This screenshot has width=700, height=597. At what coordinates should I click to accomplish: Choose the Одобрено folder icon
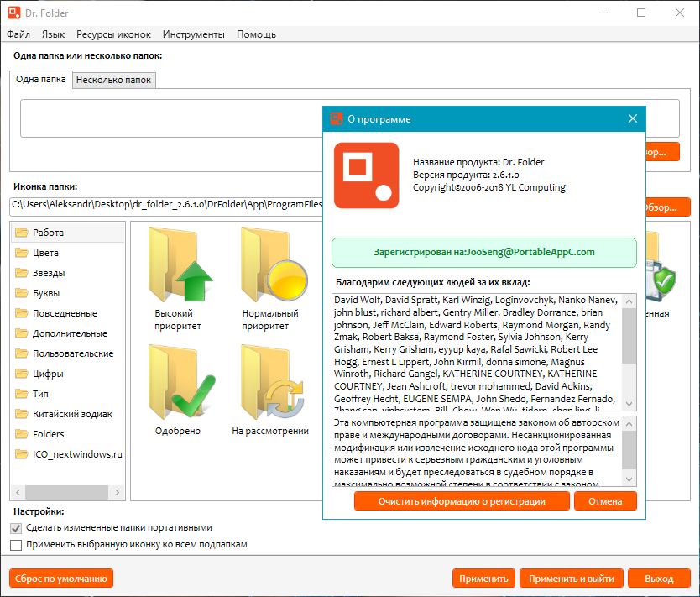point(181,382)
